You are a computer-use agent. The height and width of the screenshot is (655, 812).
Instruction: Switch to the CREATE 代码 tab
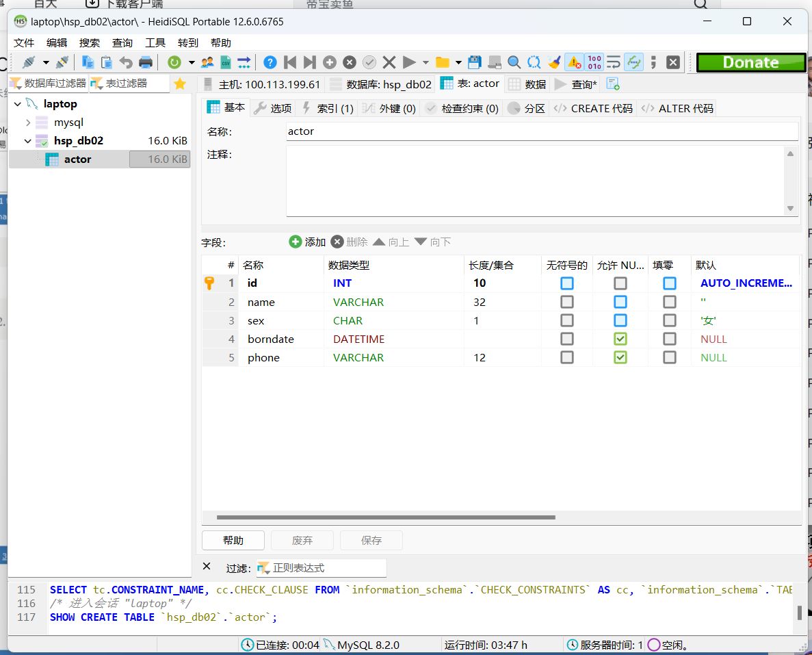pos(594,108)
